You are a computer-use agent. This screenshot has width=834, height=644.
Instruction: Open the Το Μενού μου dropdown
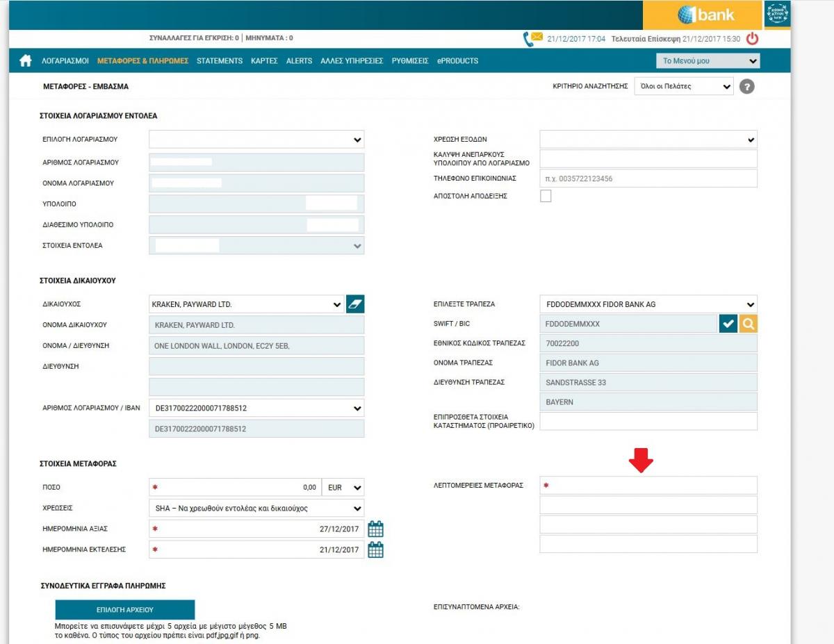click(x=708, y=61)
